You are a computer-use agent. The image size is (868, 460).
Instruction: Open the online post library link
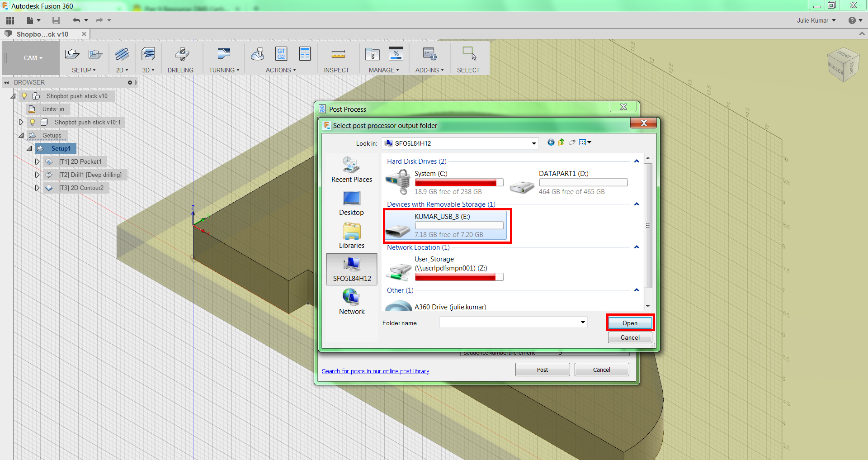376,371
